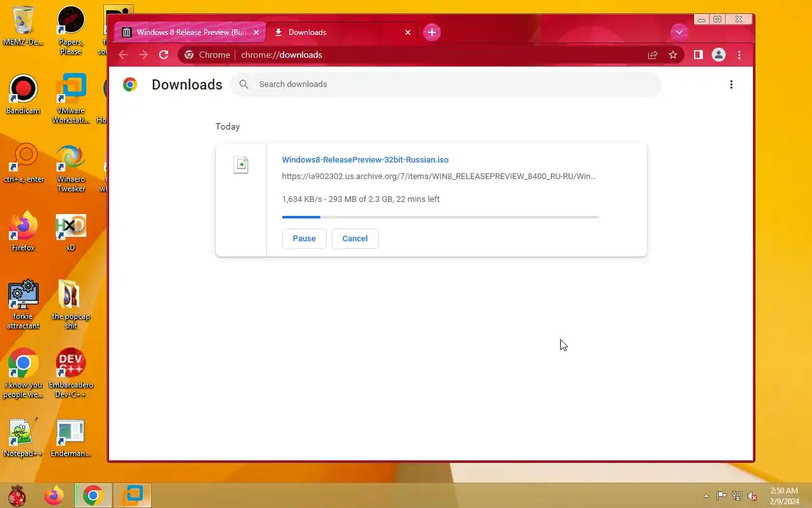The height and width of the screenshot is (508, 812).
Task: Select the Enderman... desktop shortcut
Action: tap(70, 438)
